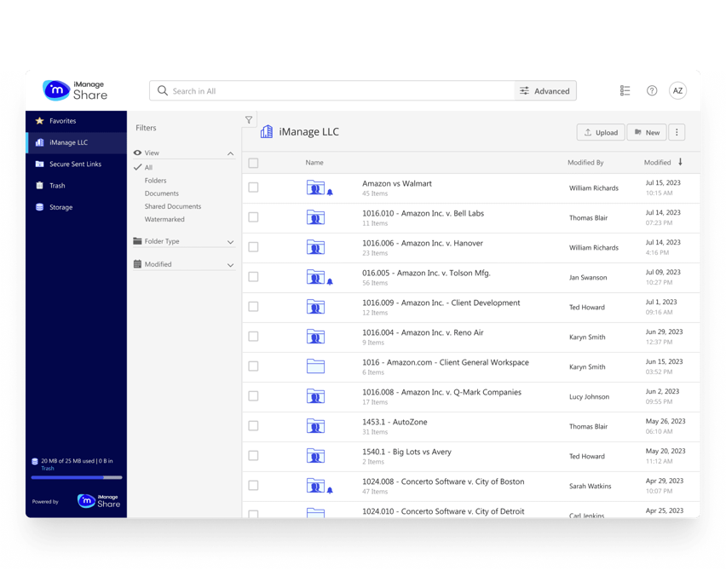Screen dimensions: 726x588
Task: Select the Shared Documents view filter
Action: pyautogui.click(x=173, y=206)
